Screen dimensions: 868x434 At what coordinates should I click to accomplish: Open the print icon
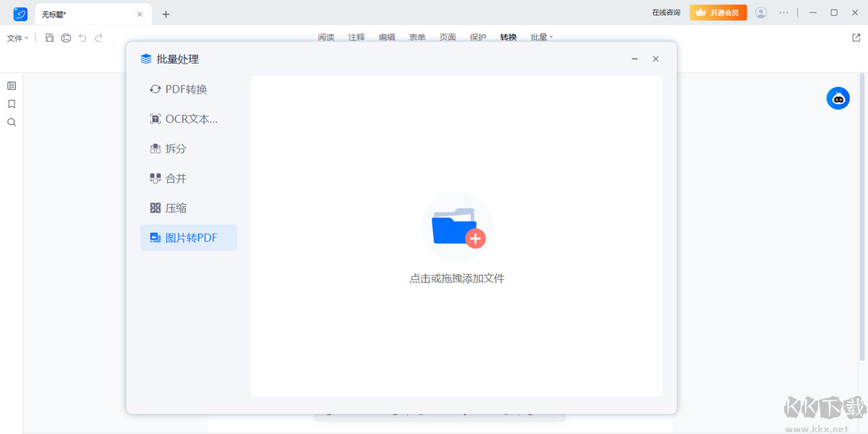point(65,38)
